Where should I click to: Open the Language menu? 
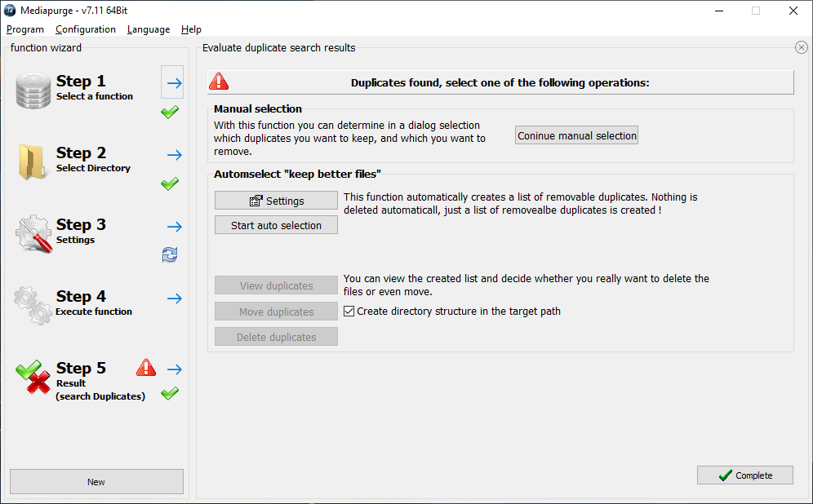tap(149, 29)
